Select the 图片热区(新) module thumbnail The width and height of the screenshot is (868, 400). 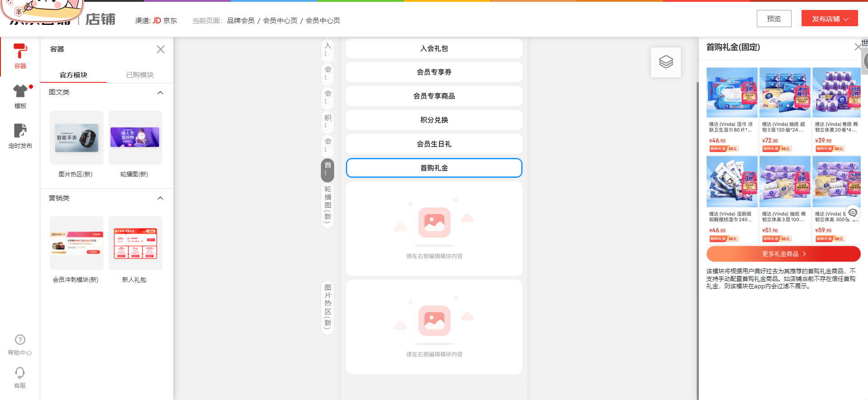pyautogui.click(x=76, y=138)
